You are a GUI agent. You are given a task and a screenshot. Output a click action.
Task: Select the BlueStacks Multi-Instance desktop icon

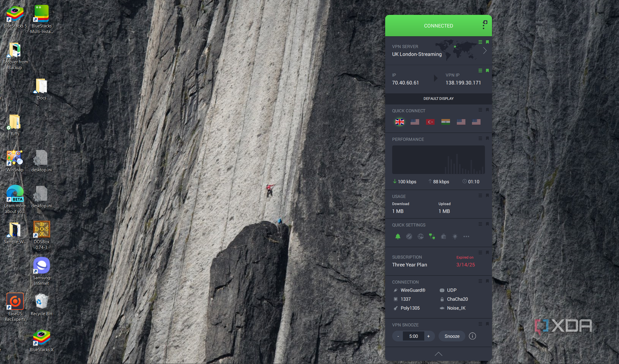(41, 19)
